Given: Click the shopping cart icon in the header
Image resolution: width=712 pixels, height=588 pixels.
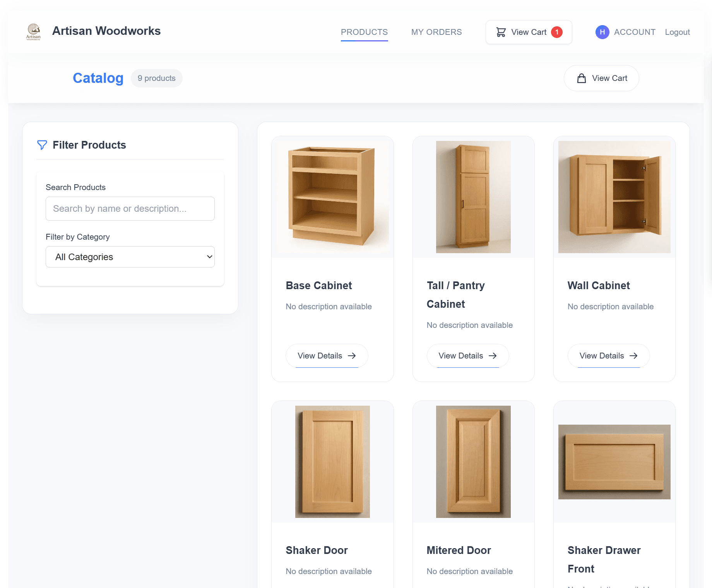Looking at the screenshot, I should pos(501,32).
